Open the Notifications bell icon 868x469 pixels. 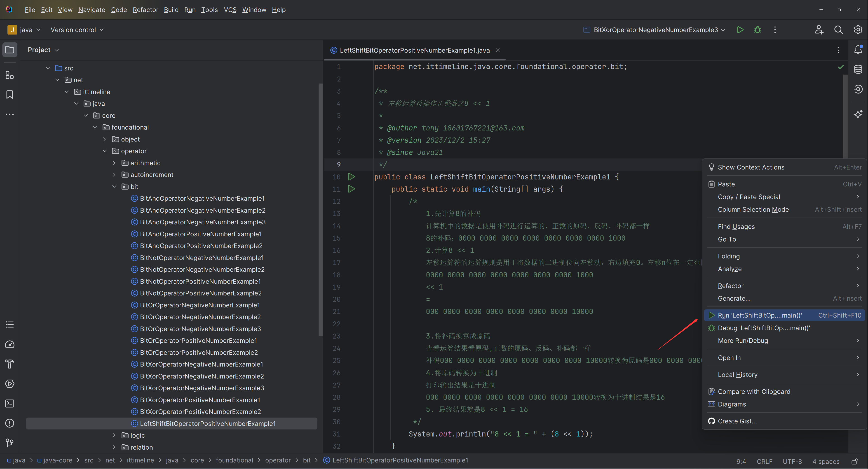[858, 50]
